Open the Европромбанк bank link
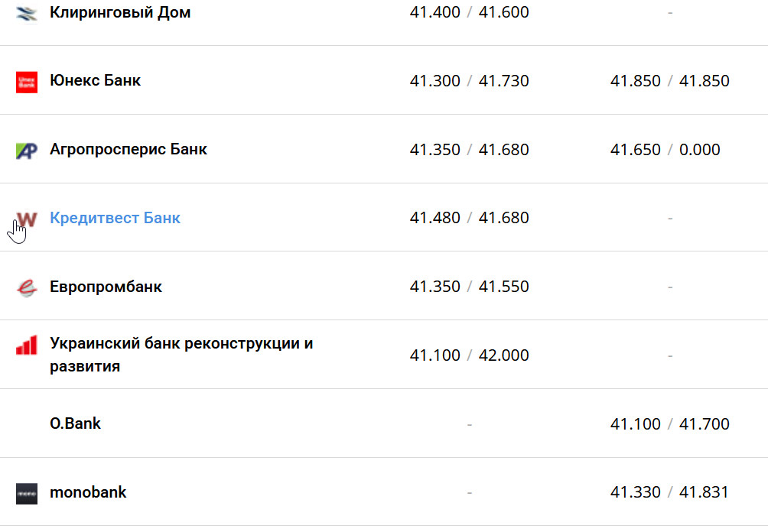The width and height of the screenshot is (768, 532). 106,287
